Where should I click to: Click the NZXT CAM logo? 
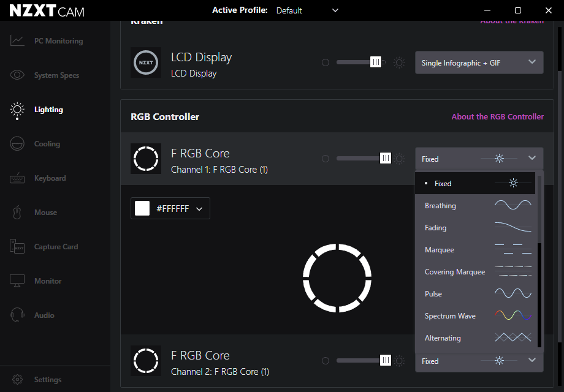pyautogui.click(x=47, y=10)
